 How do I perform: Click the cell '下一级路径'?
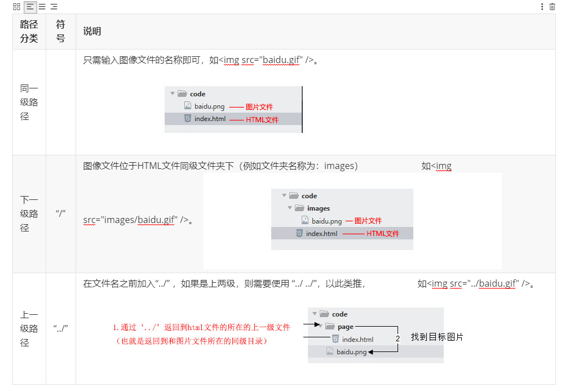click(29, 214)
